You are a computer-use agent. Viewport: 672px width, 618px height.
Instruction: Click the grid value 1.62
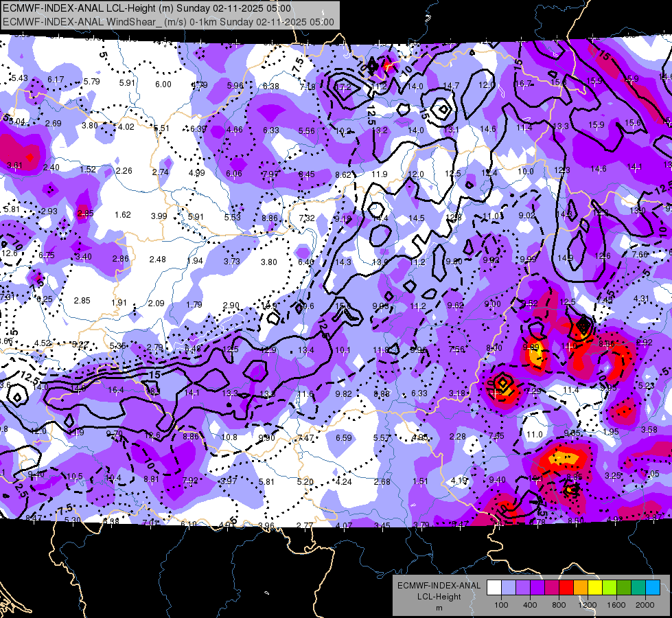[123, 214]
